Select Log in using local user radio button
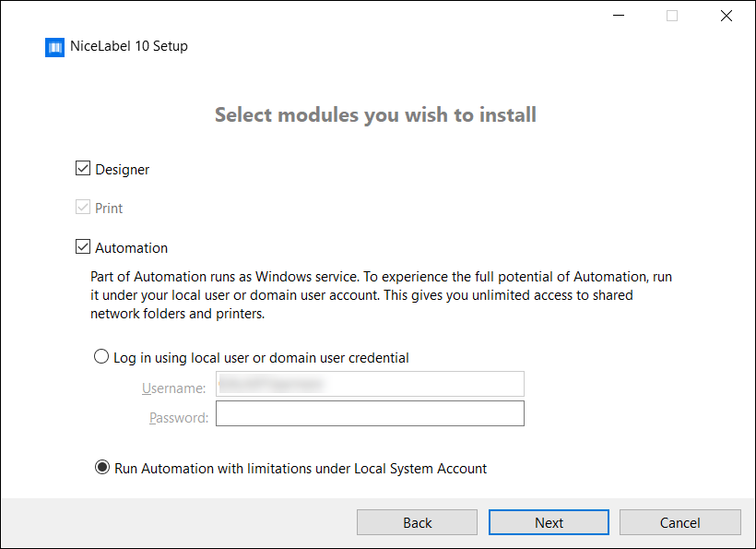 [101, 357]
